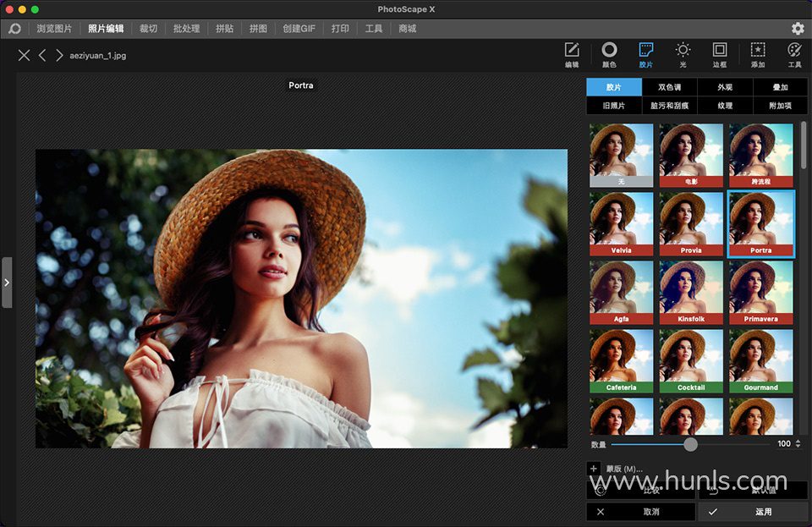Go to next photo with right arrow
812x527 pixels.
pyautogui.click(x=59, y=56)
